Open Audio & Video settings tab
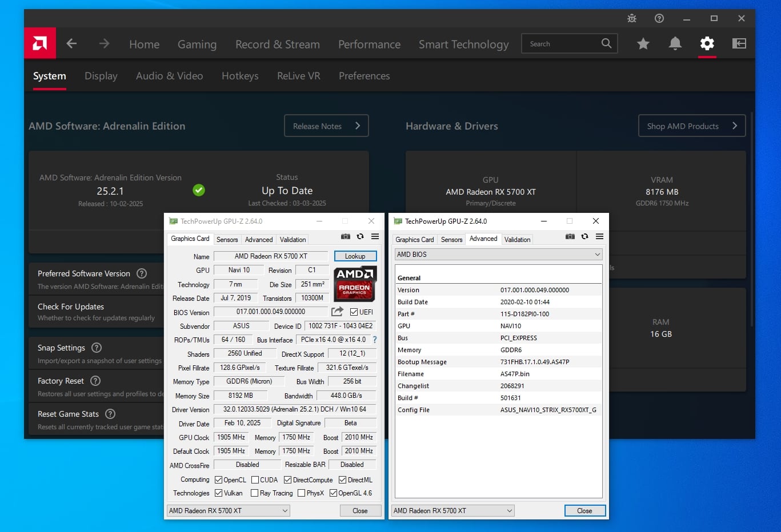This screenshot has width=781, height=532. coord(169,76)
